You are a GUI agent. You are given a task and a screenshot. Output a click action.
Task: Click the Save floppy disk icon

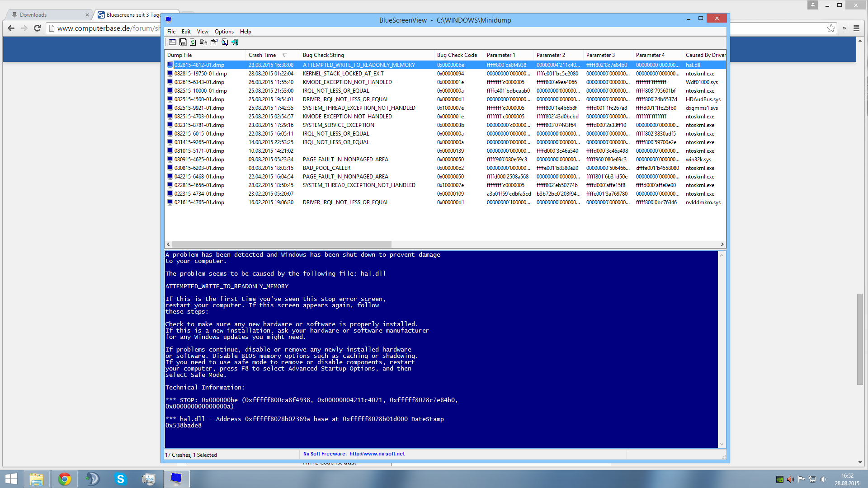[x=183, y=42]
